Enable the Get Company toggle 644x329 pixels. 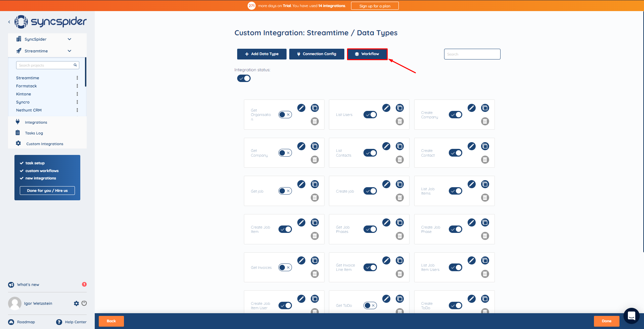tap(285, 153)
